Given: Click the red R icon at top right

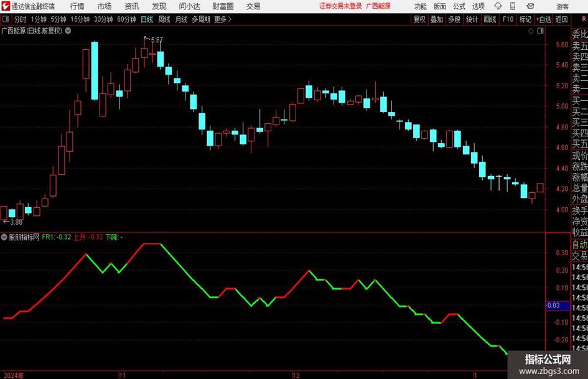Looking at the screenshot, I should 584,19.
